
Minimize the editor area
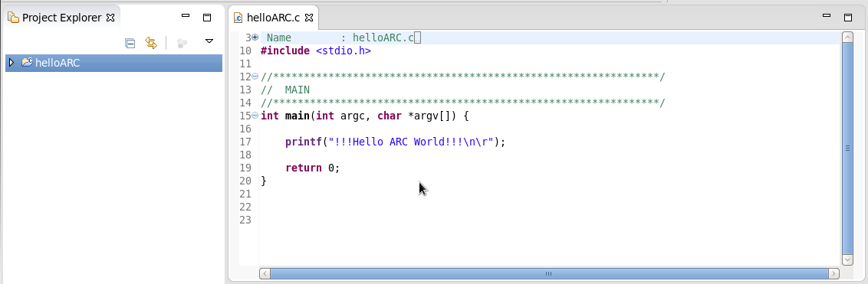pyautogui.click(x=827, y=16)
